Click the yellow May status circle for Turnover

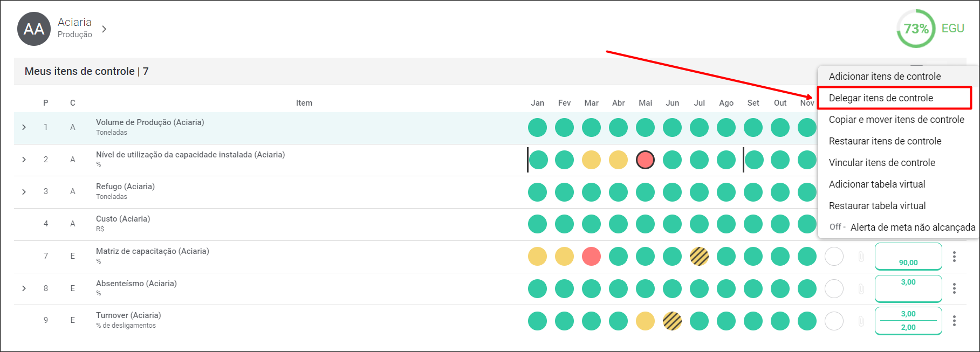[x=645, y=321]
